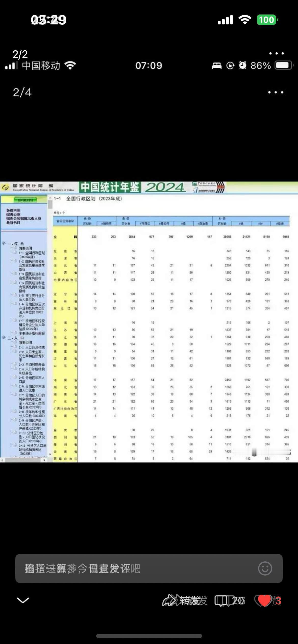Click the 全国 row label

(65, 237)
